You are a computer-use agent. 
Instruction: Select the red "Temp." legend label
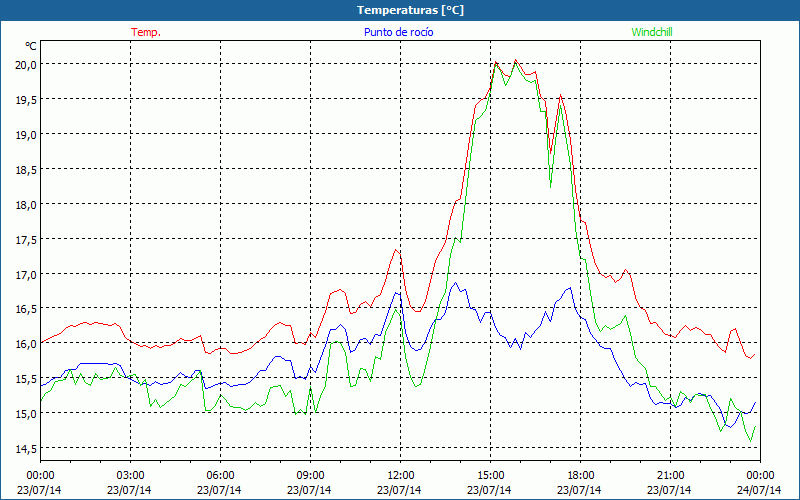(x=146, y=32)
